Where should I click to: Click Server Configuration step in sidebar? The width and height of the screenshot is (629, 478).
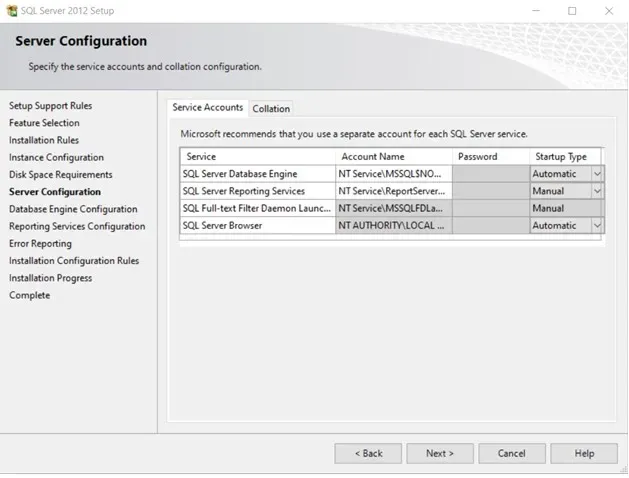(x=55, y=192)
